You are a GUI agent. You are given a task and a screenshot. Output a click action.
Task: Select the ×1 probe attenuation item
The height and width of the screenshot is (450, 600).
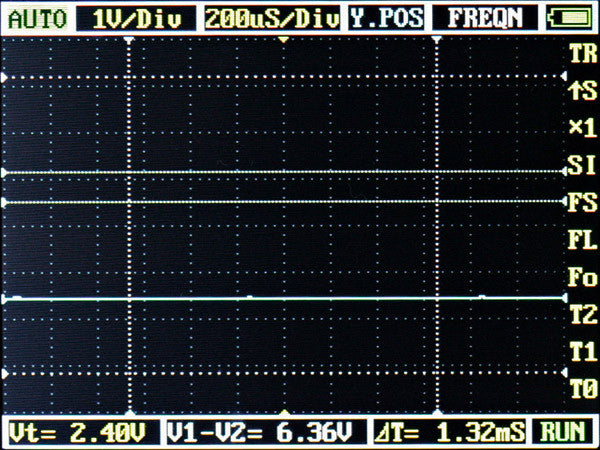click(581, 128)
